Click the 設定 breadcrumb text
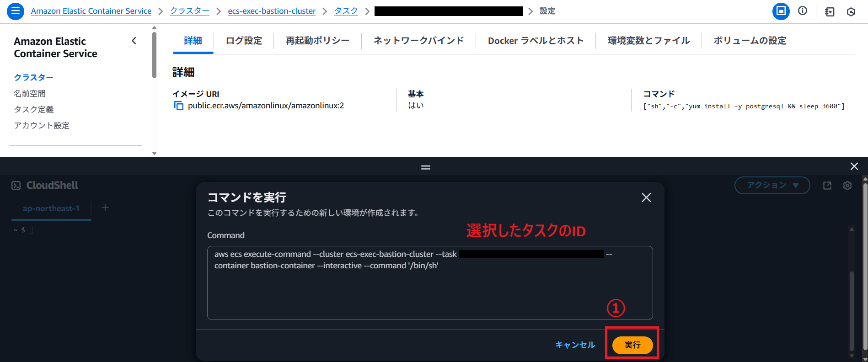This screenshot has width=868, height=362. (x=547, y=11)
